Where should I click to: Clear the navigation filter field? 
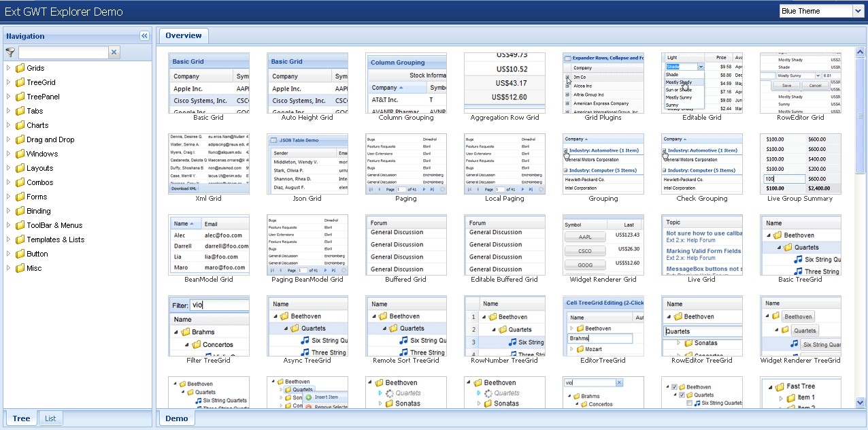click(x=114, y=52)
